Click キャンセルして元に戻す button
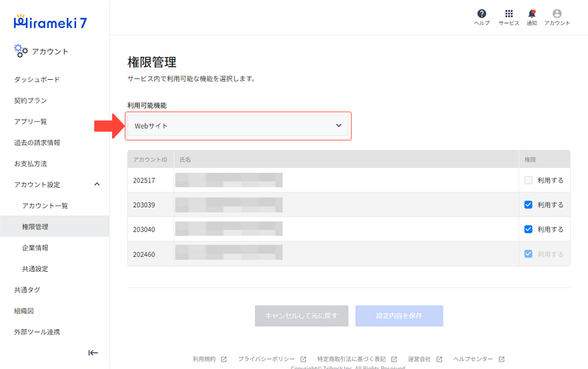Screen dimensions: 588x369 pos(301,316)
